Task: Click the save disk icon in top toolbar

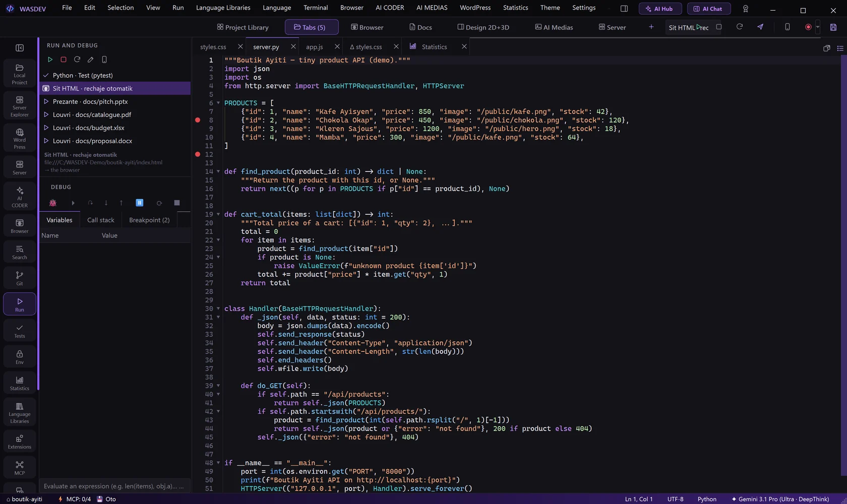Action: point(833,27)
